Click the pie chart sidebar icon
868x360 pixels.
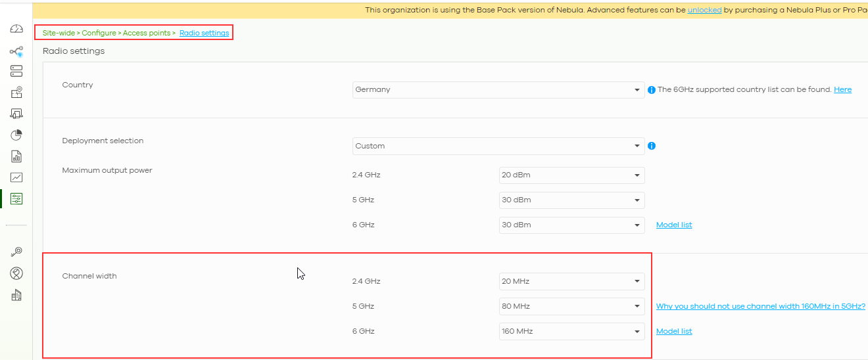point(16,135)
